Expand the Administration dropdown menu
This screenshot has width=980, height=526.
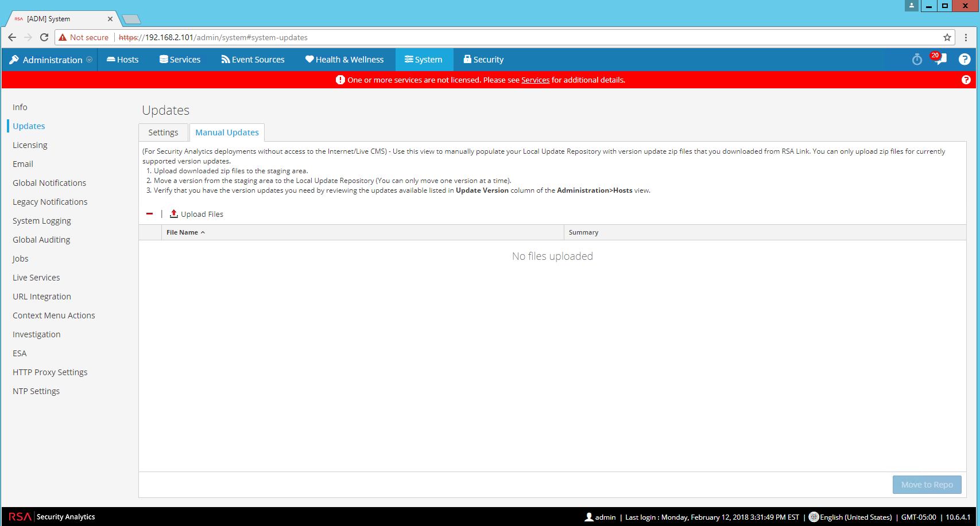(x=52, y=60)
